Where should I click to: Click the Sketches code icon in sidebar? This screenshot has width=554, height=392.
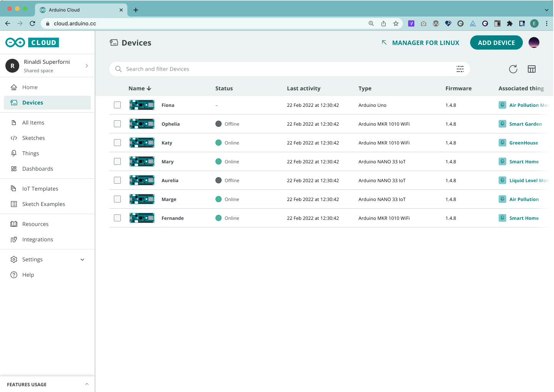14,138
